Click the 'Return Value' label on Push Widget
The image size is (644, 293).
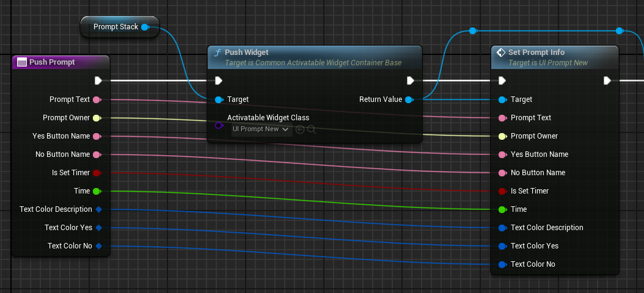(x=381, y=99)
